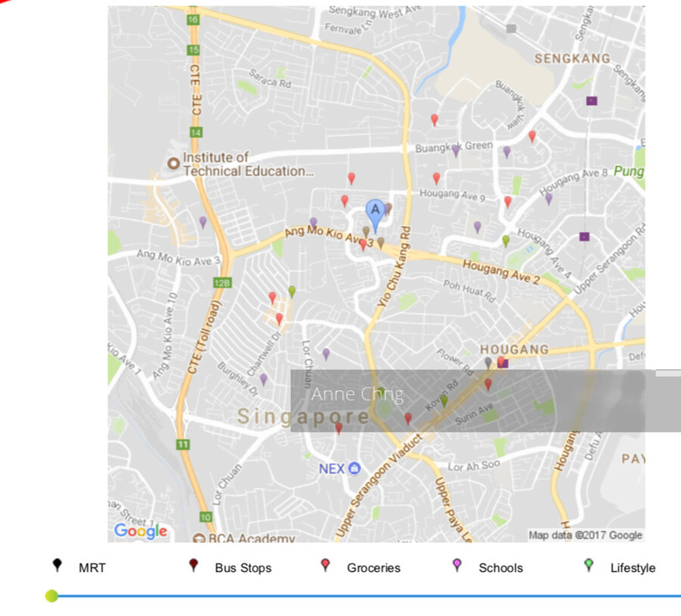Click the NEX shopping mall icon
The image size is (681, 616).
(354, 469)
